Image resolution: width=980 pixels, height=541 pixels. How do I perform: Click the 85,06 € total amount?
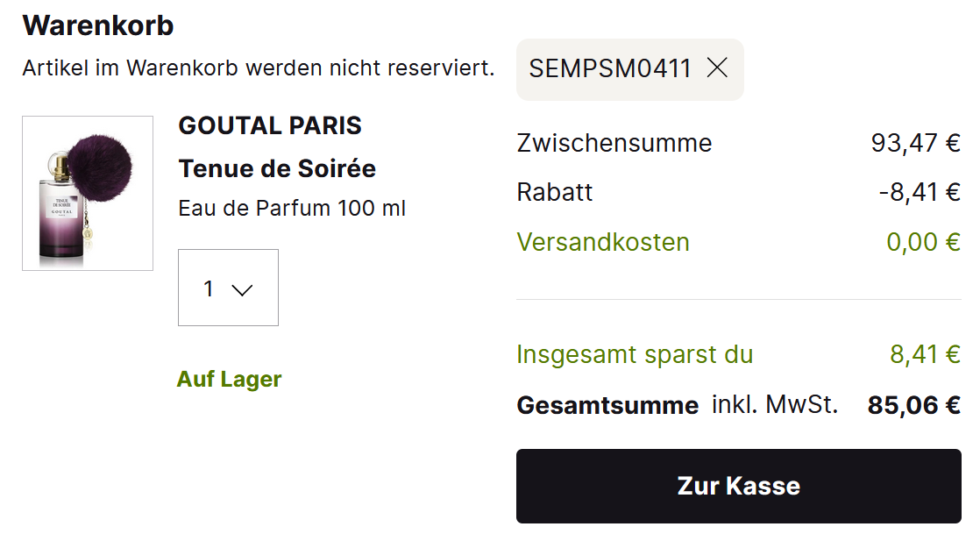point(913,405)
